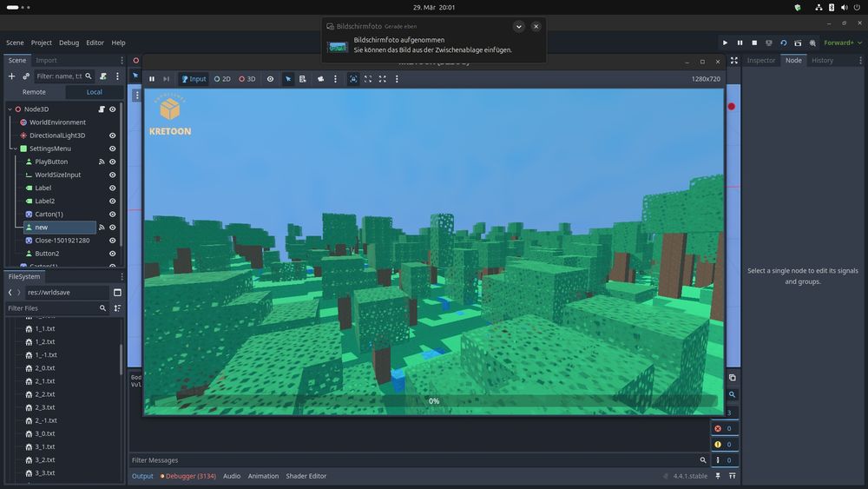The height and width of the screenshot is (489, 868).
Task: Open the Output bottom panel
Action: tap(142, 476)
